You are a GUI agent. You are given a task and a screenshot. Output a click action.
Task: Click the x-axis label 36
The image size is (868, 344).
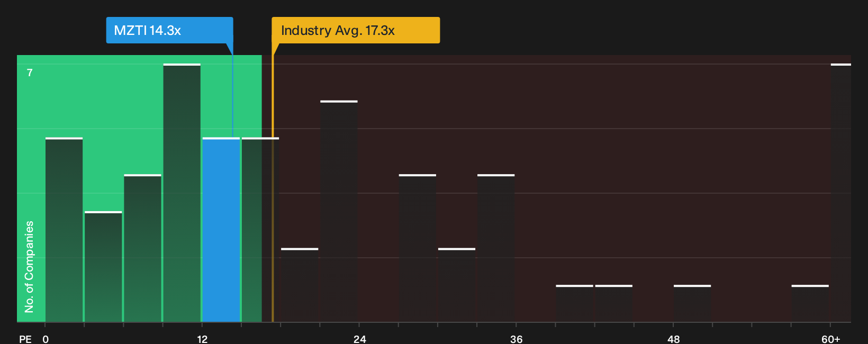pos(517,339)
